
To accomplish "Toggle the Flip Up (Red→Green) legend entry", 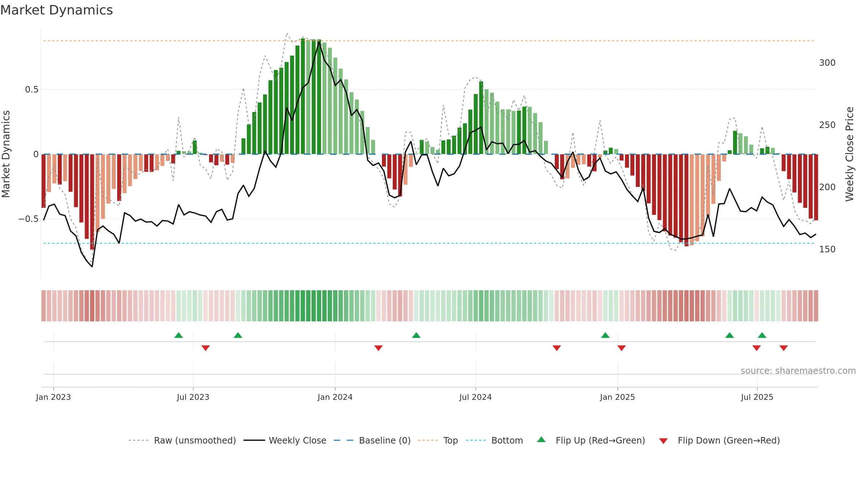I will pos(591,440).
